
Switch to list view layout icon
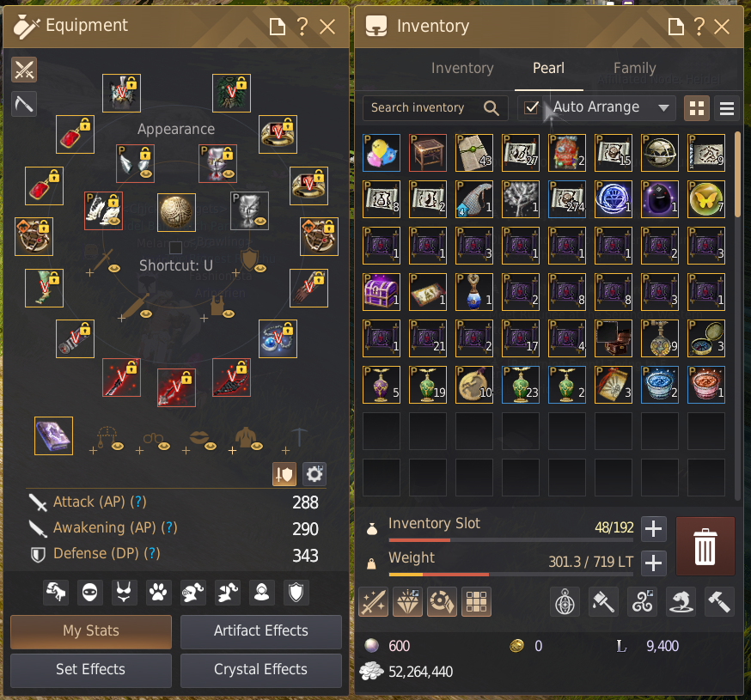pyautogui.click(x=727, y=108)
